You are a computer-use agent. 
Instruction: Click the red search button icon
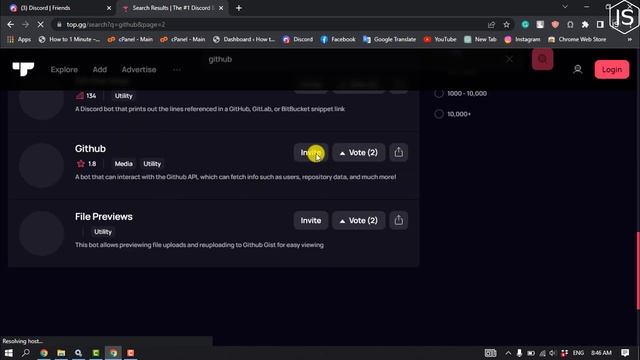[542, 59]
